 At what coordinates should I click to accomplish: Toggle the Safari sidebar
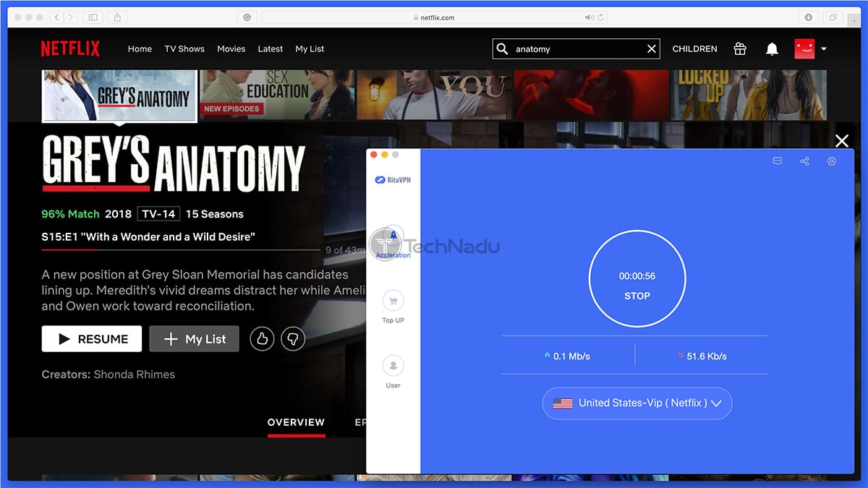(93, 17)
